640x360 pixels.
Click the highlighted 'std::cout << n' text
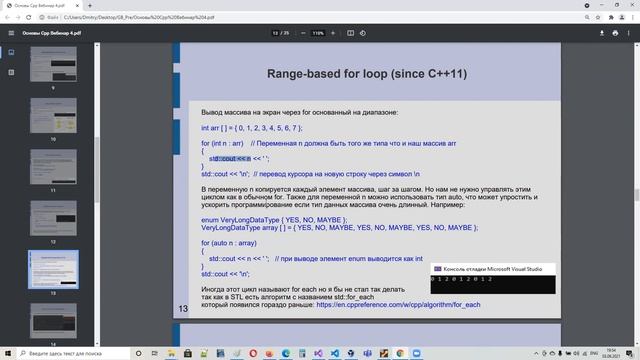pyautogui.click(x=230, y=159)
